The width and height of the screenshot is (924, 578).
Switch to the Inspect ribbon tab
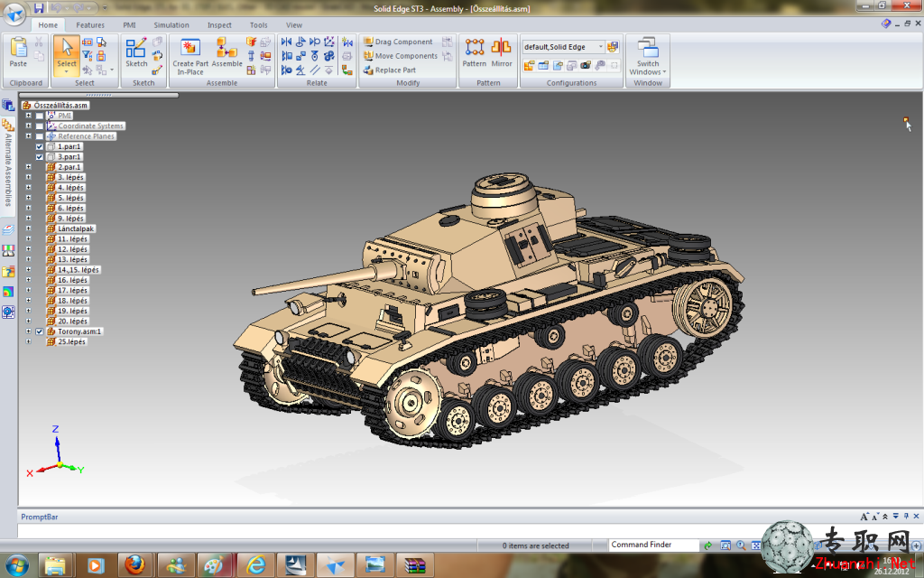[x=219, y=24]
